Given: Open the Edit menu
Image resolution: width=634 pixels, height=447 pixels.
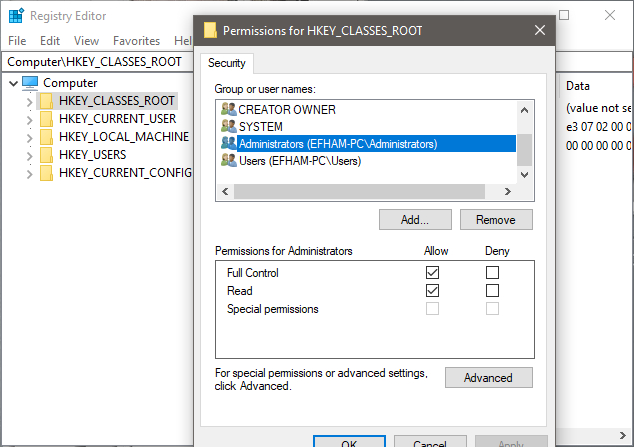Looking at the screenshot, I should pos(50,41).
